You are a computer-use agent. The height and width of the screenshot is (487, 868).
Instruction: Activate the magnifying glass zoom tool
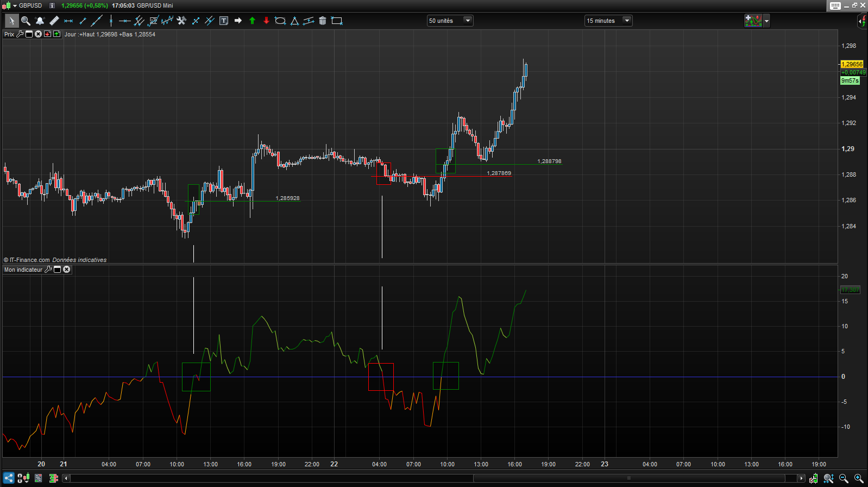coord(26,21)
